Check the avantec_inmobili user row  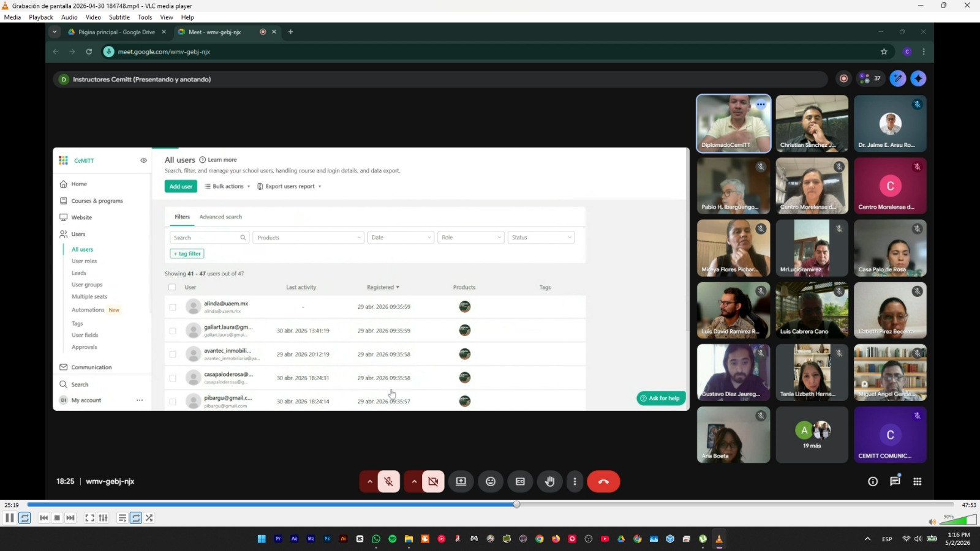click(x=173, y=354)
